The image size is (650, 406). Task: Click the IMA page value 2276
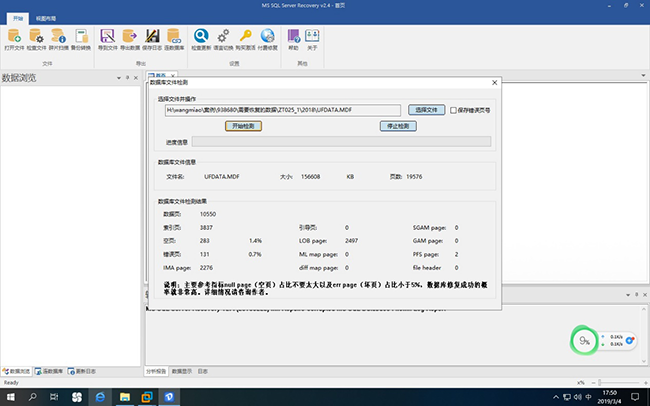[x=206, y=267]
